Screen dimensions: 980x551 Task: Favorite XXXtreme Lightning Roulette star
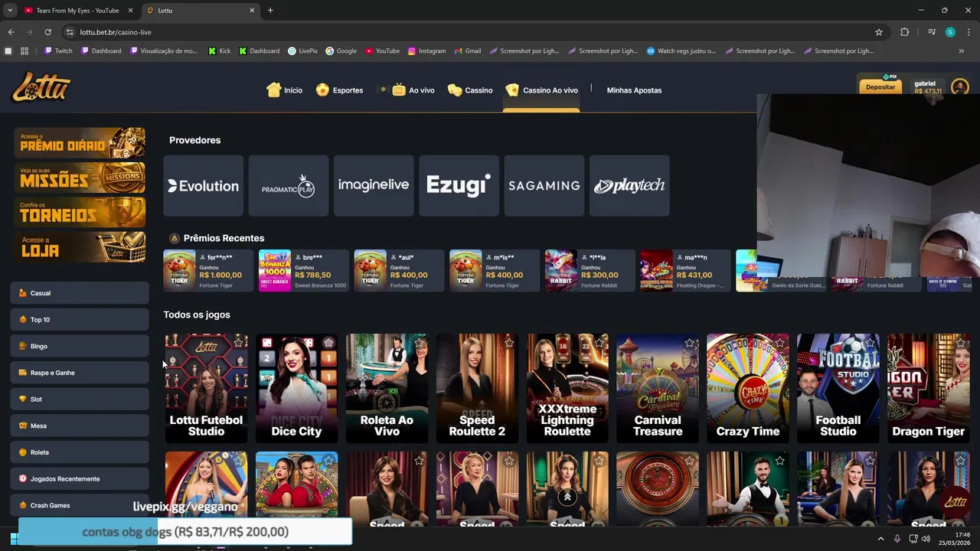(x=599, y=343)
